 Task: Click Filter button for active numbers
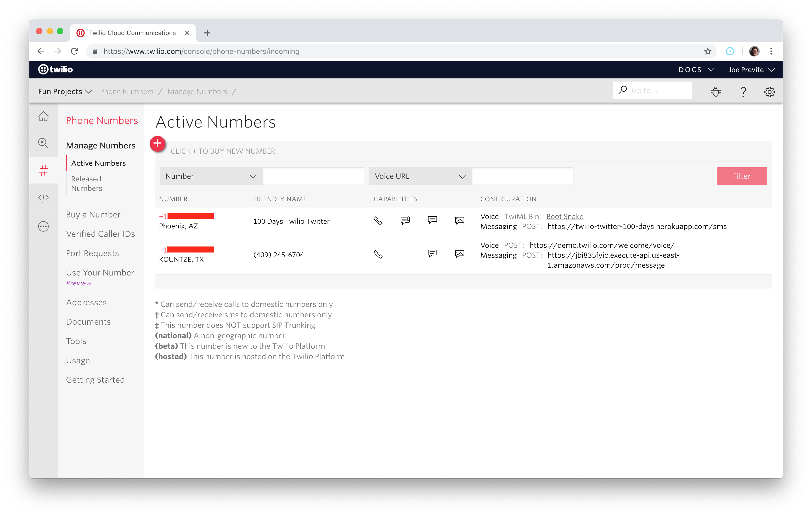(742, 176)
